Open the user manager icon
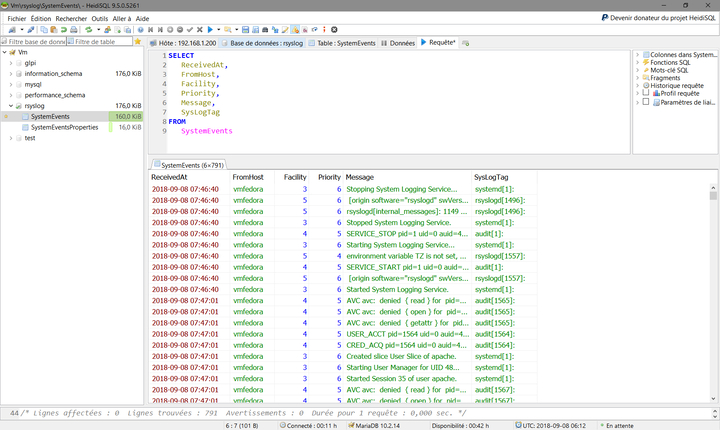Viewport: 720px width, 430px height. pyautogui.click(x=107, y=29)
